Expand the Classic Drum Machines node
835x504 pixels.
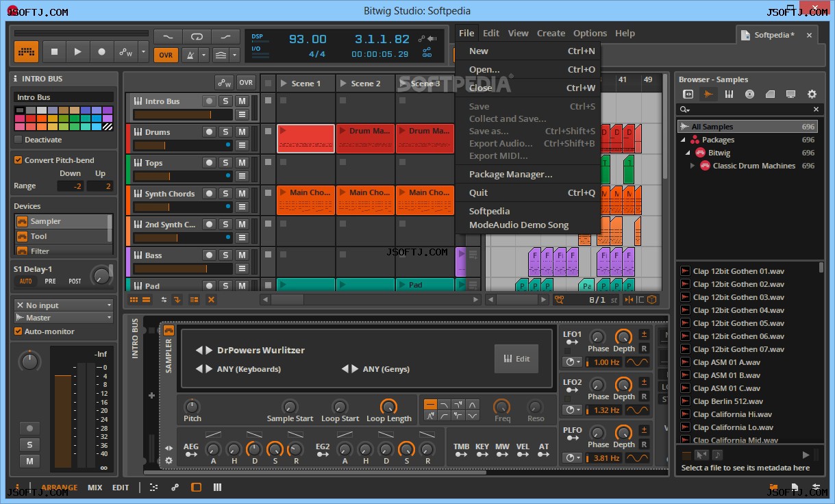click(x=693, y=166)
